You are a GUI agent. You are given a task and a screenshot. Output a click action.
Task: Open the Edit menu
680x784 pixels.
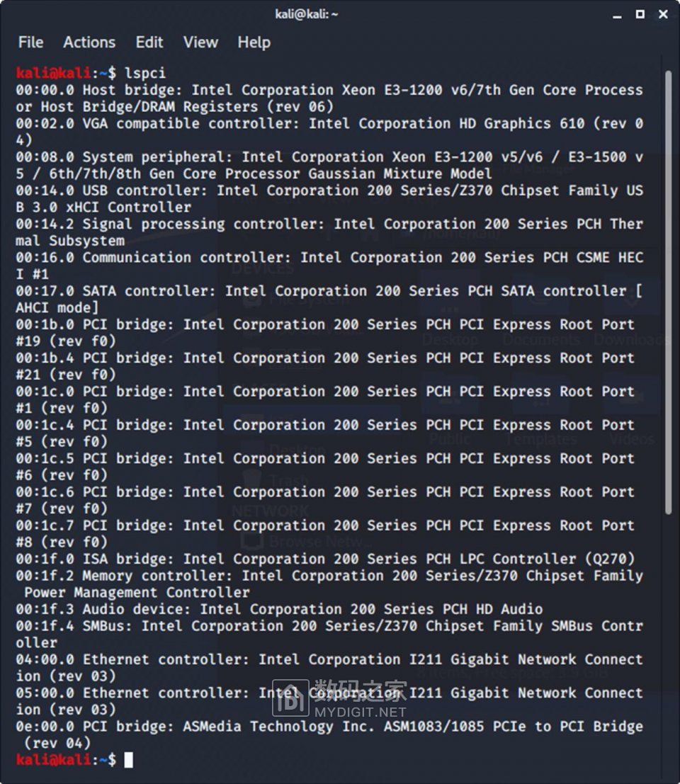coord(149,42)
